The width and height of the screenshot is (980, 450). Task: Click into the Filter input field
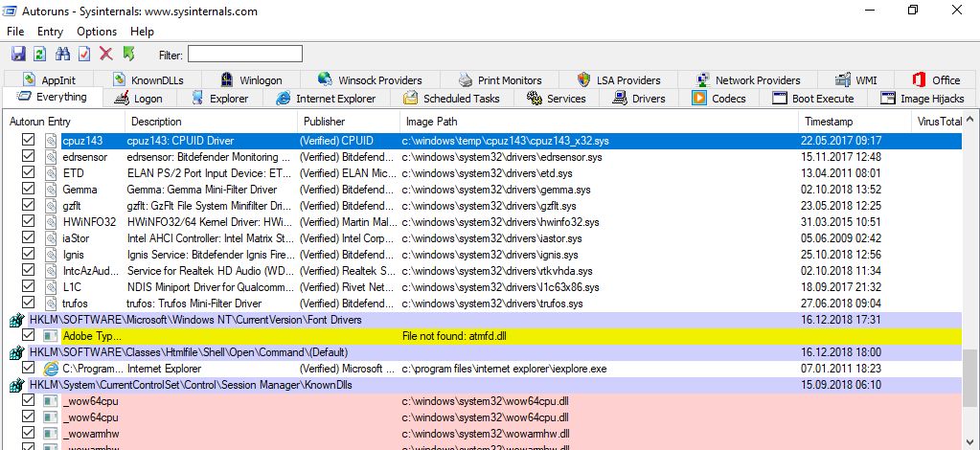(x=245, y=55)
